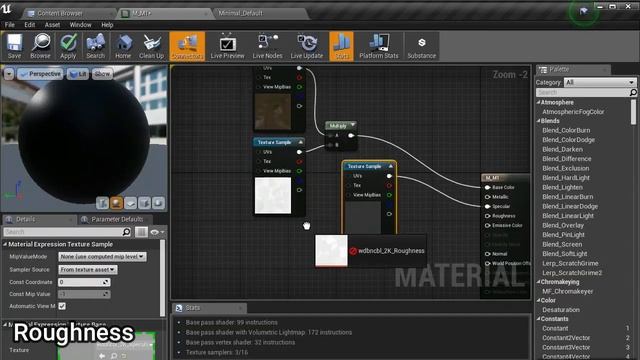Screen dimensions: 640x360
Task: Select AtmosphericFogColor in the palette
Action: 573,112
